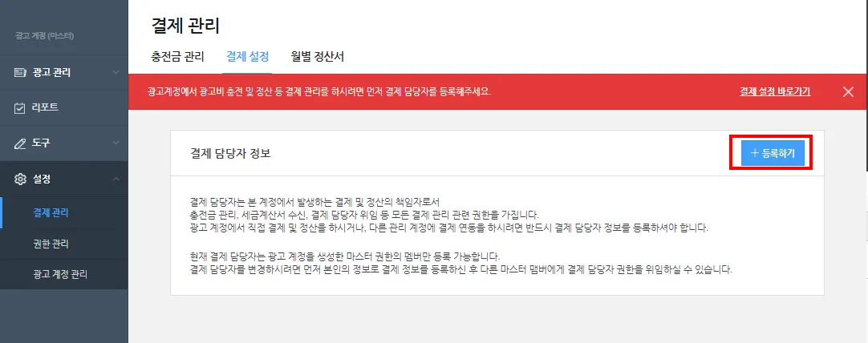868x343 pixels.
Task: Select 결제 관리 in the sidebar submenu
Action: (x=51, y=212)
